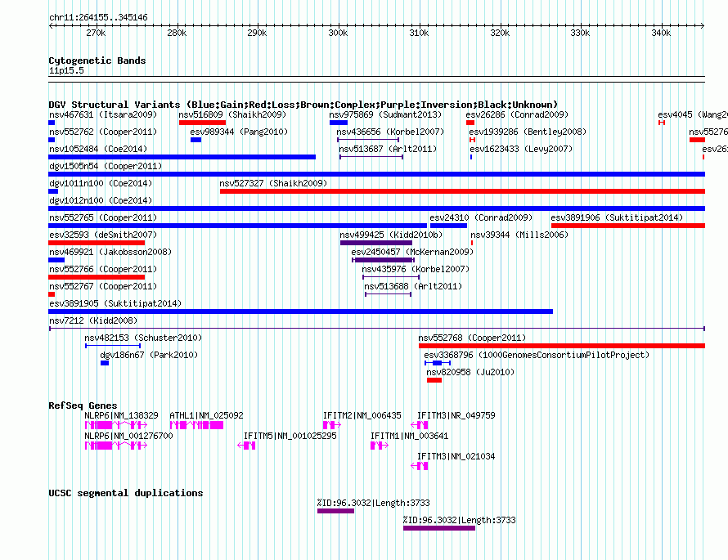The width and height of the screenshot is (728, 560).
Task: Select NLRP6|NM_001276700 gene label
Action: [x=128, y=436]
